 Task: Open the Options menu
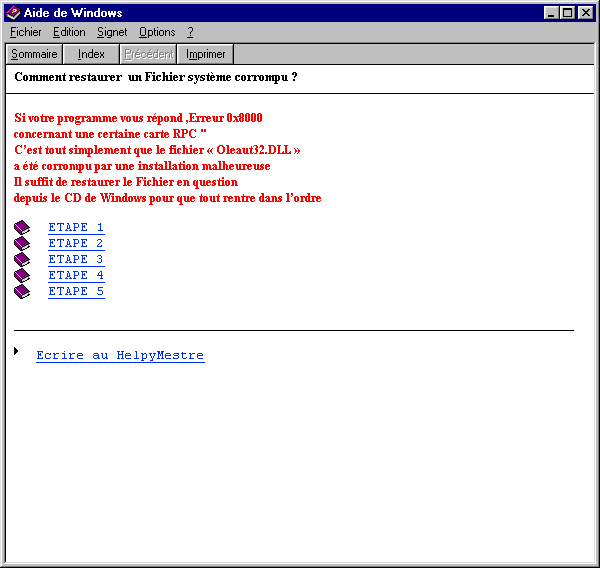157,32
